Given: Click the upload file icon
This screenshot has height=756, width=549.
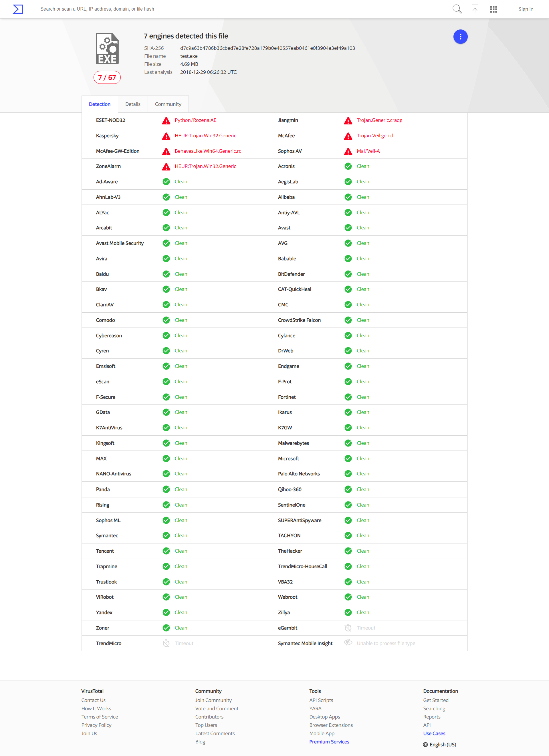Looking at the screenshot, I should click(x=475, y=9).
